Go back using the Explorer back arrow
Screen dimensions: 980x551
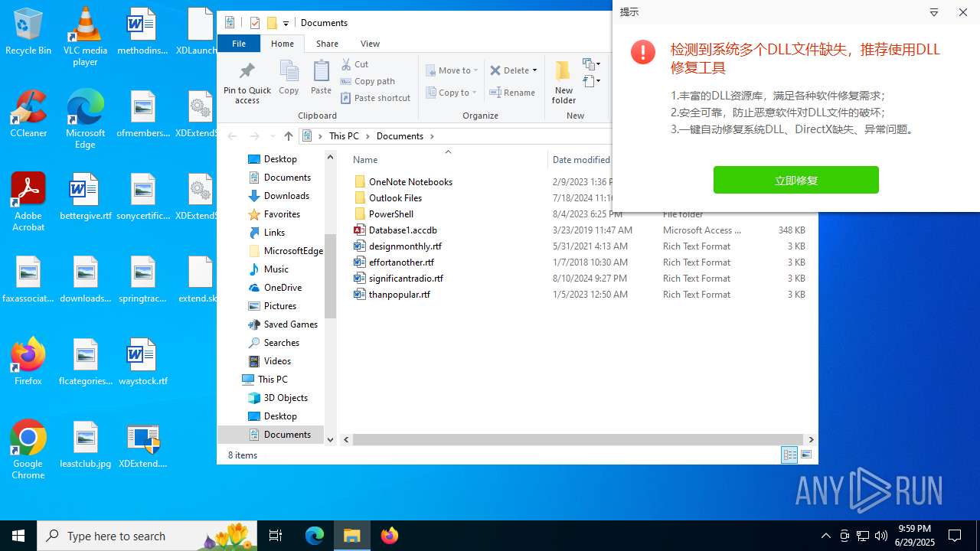pos(232,136)
